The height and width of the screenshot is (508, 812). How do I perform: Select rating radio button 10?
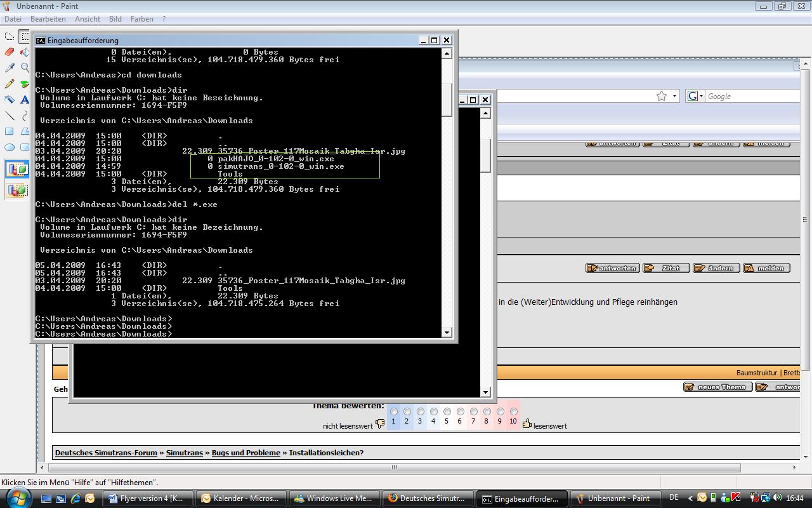[513, 411]
